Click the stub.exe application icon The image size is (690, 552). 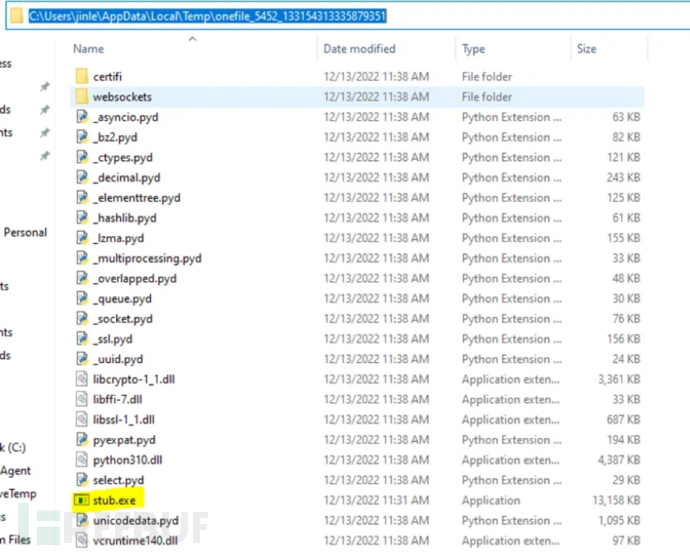coord(82,500)
